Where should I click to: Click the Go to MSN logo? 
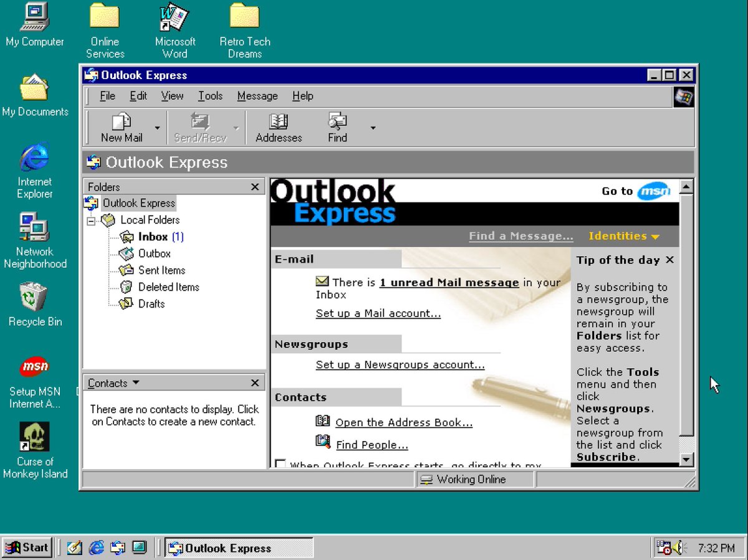click(653, 191)
